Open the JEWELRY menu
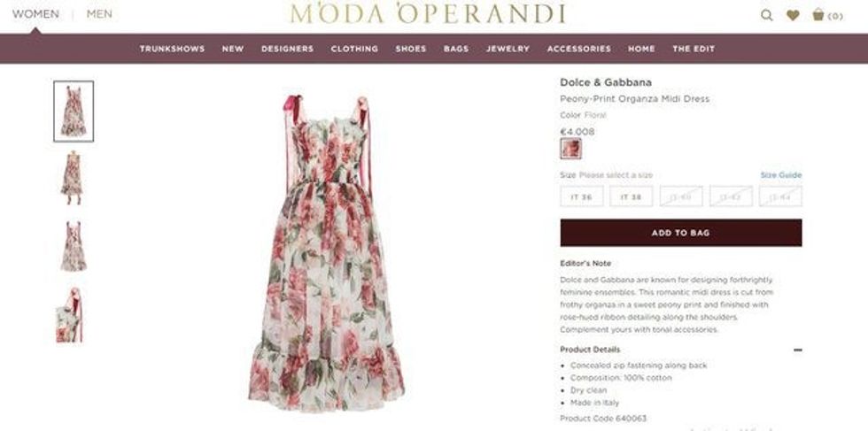 pos(508,49)
